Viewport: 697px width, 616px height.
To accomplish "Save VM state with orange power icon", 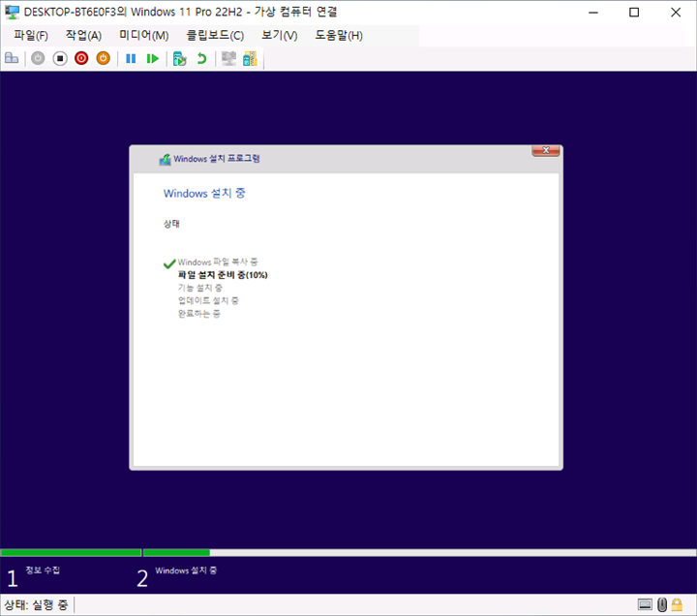I will (x=104, y=58).
